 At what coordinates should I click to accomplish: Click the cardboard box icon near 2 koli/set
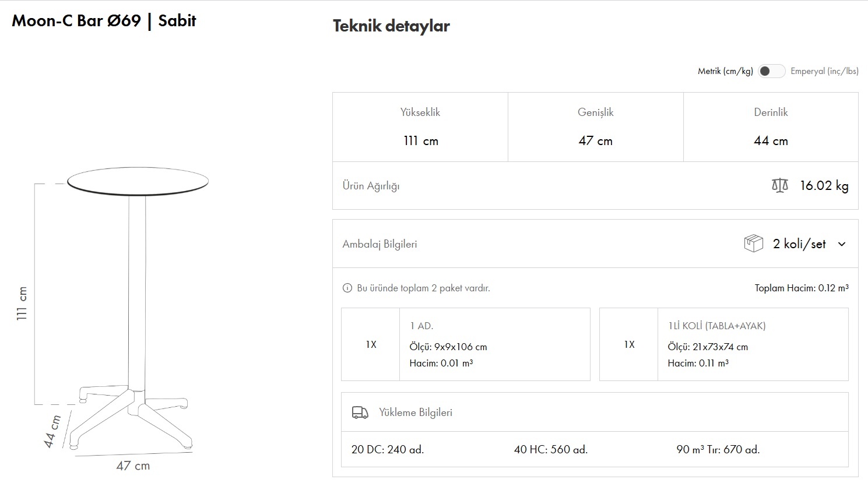tap(753, 244)
